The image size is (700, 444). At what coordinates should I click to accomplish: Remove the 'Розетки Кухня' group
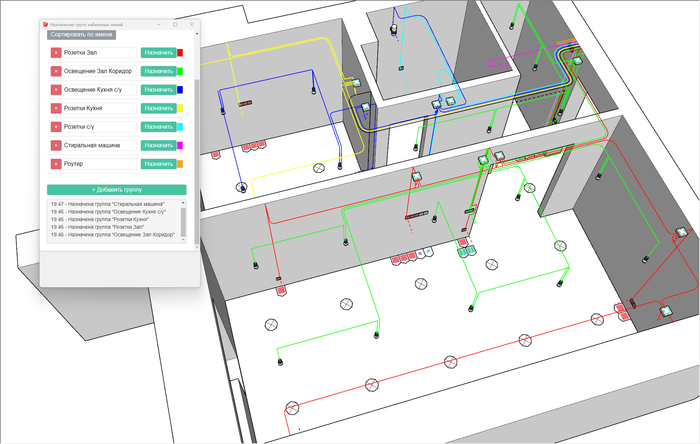(56, 108)
